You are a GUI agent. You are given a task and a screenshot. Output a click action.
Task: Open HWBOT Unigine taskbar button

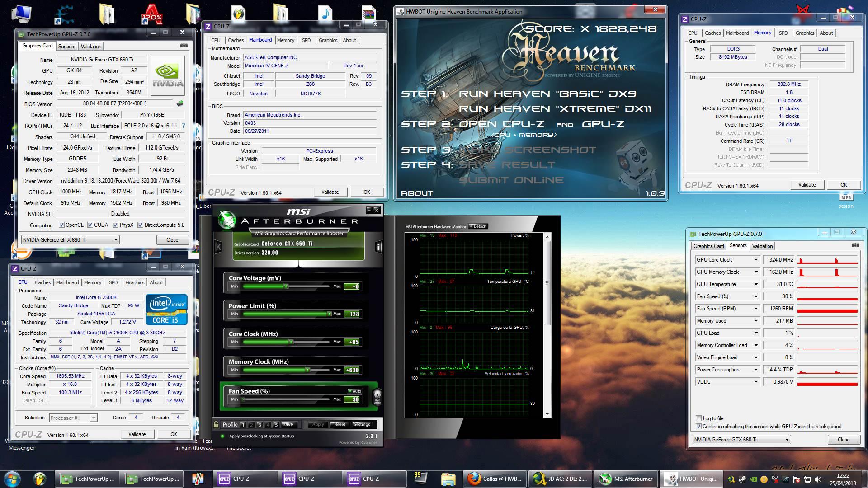pos(692,479)
